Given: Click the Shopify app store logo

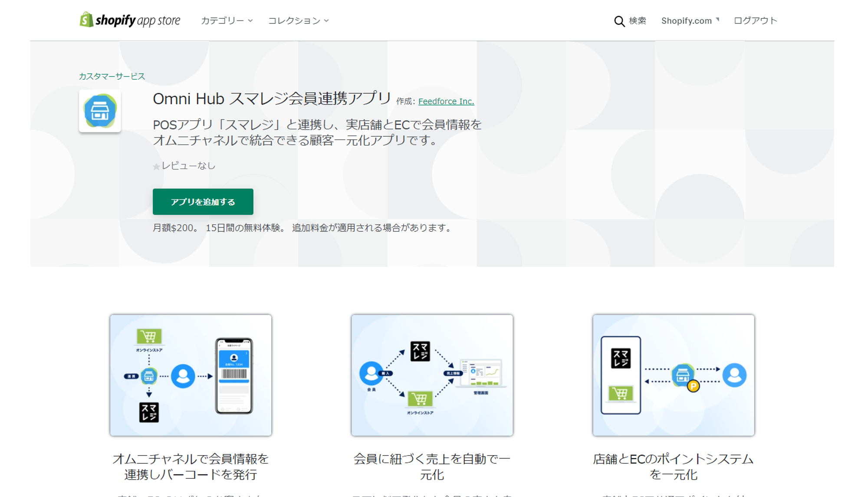Looking at the screenshot, I should [129, 20].
